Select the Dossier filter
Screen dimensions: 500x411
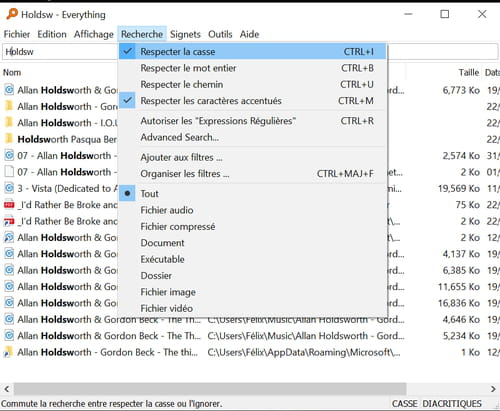pos(253,275)
